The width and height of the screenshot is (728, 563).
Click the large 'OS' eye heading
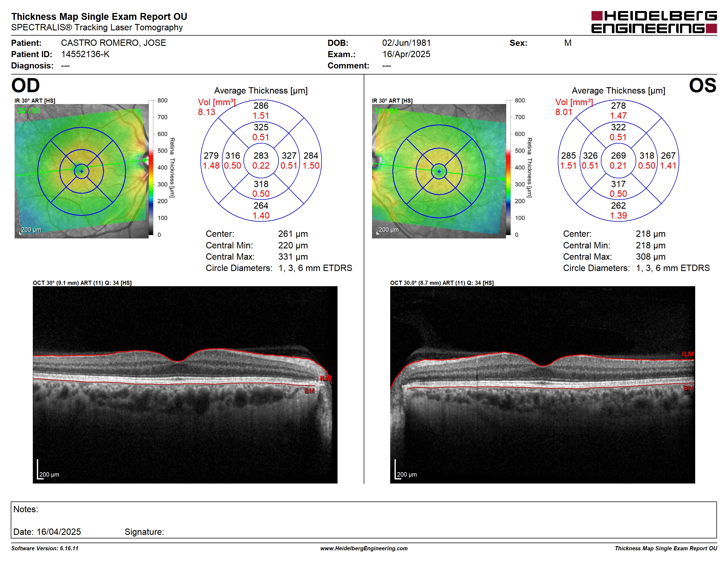pos(703,85)
